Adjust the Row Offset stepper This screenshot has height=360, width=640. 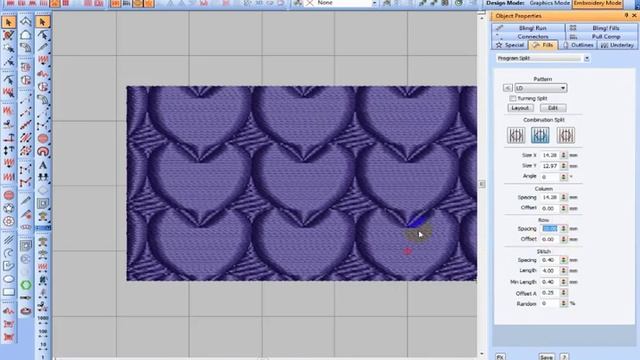tap(563, 239)
